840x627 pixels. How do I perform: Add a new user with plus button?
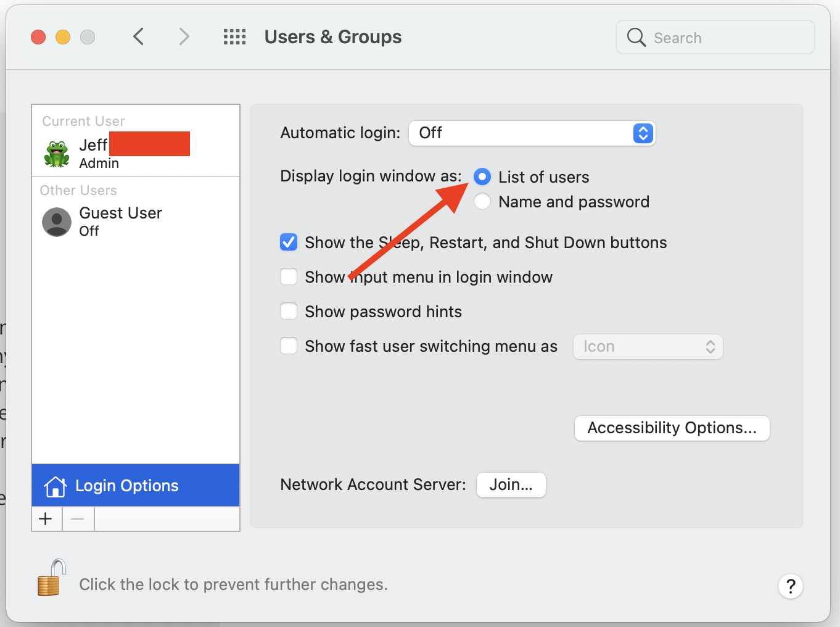pos(46,519)
